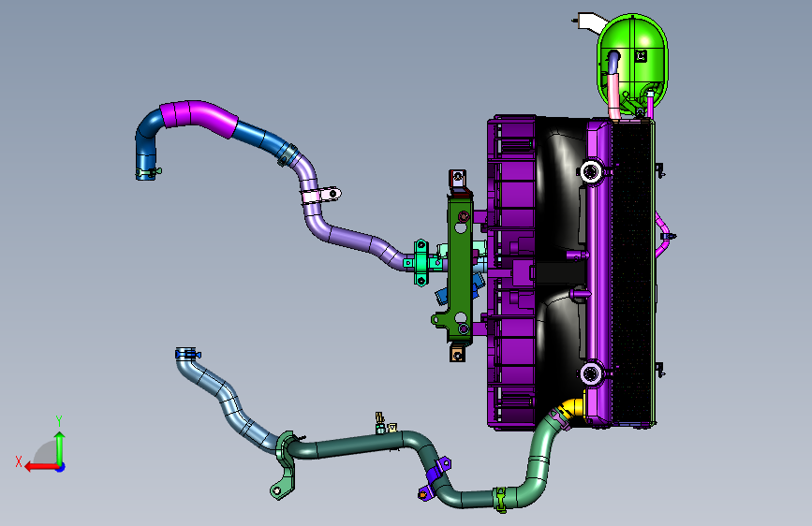The height and width of the screenshot is (526, 812).
Task: Select the light blue-grey lower hose section
Action: click(x=226, y=402)
